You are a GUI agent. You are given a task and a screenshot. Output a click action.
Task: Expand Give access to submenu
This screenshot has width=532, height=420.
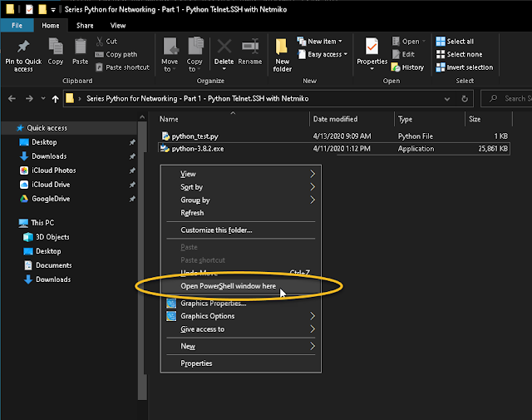click(x=240, y=329)
